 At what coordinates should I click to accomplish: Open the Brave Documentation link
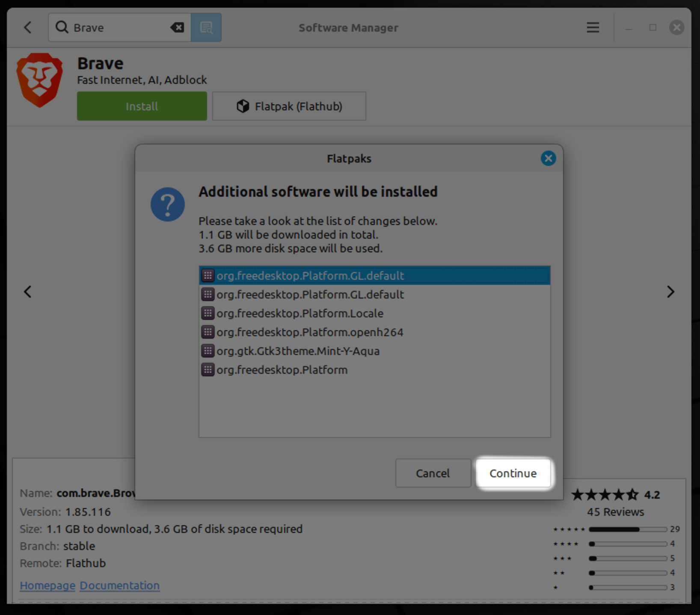(120, 585)
